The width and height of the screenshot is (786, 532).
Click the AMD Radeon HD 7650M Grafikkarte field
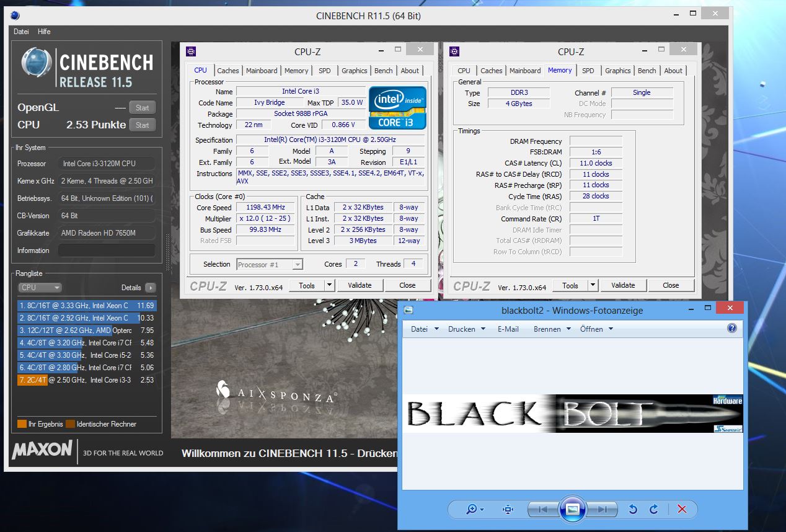(x=107, y=233)
